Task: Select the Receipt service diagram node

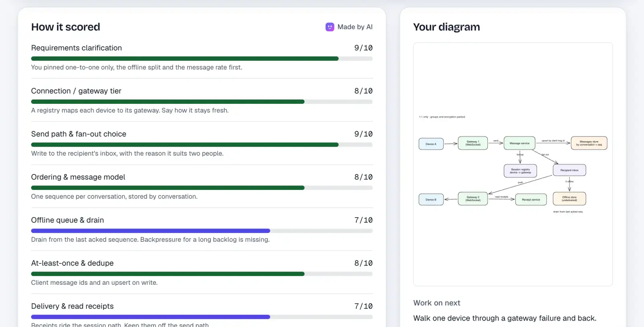Action: [x=531, y=199]
